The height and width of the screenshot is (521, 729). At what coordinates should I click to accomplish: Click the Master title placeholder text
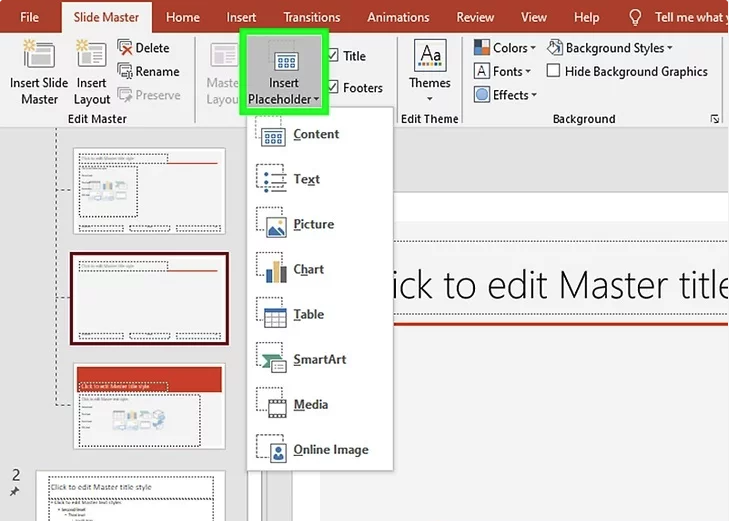(561, 284)
